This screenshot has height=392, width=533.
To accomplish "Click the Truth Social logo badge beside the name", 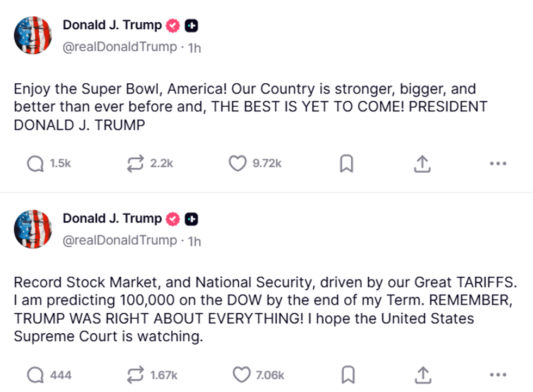I will (x=191, y=25).
